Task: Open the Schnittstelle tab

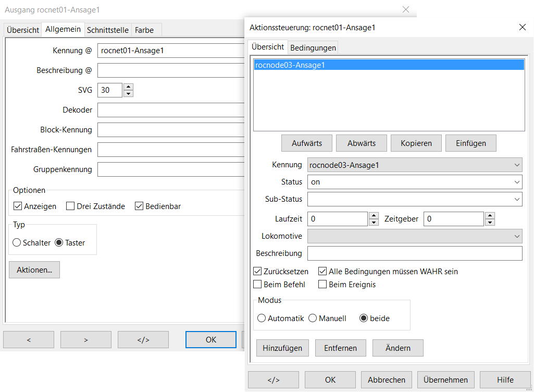Action: pos(107,30)
